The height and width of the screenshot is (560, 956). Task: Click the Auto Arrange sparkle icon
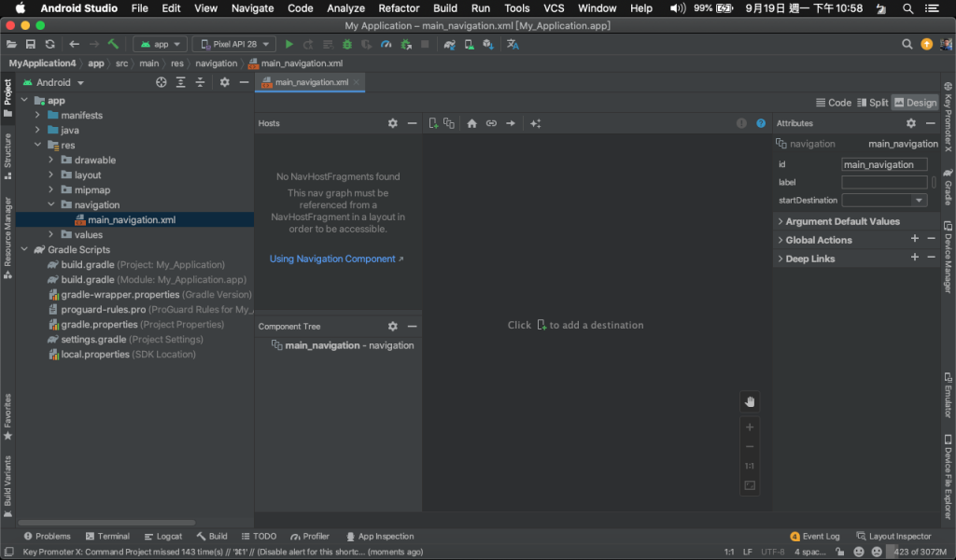click(x=535, y=123)
